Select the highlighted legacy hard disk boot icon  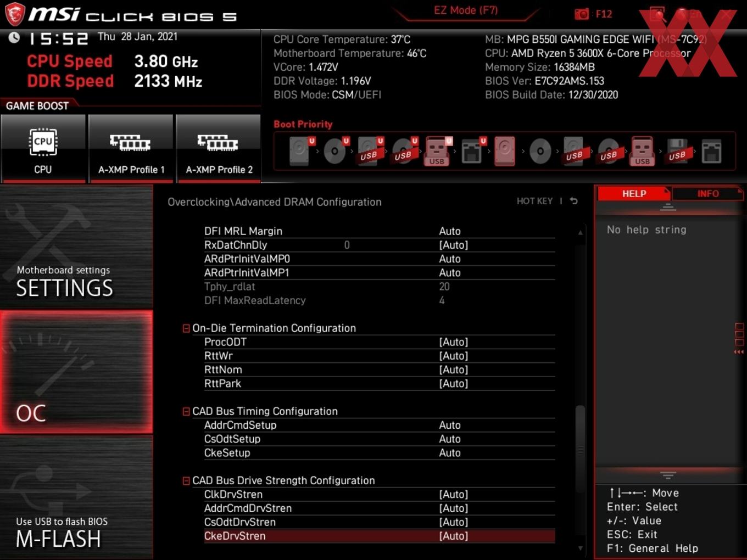[505, 151]
